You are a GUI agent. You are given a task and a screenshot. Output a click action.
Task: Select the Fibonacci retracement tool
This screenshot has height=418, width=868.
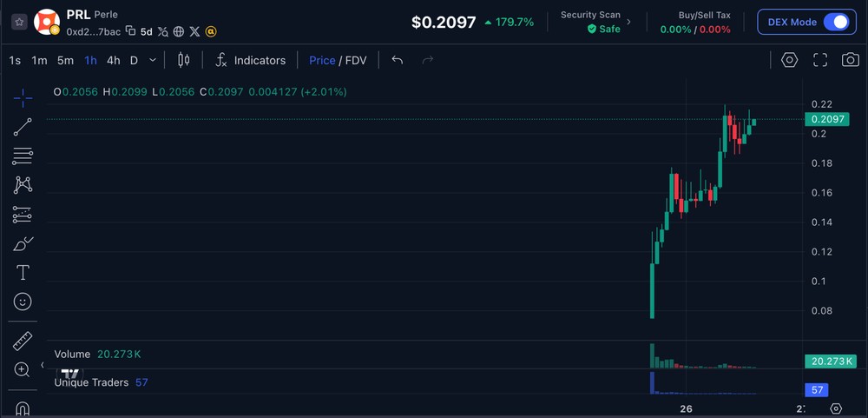(23, 156)
